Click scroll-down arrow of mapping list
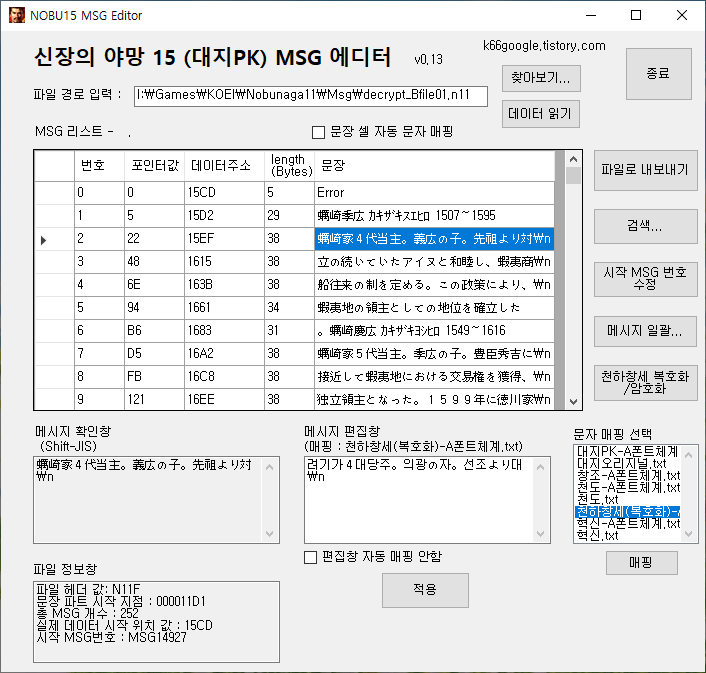 point(688,534)
